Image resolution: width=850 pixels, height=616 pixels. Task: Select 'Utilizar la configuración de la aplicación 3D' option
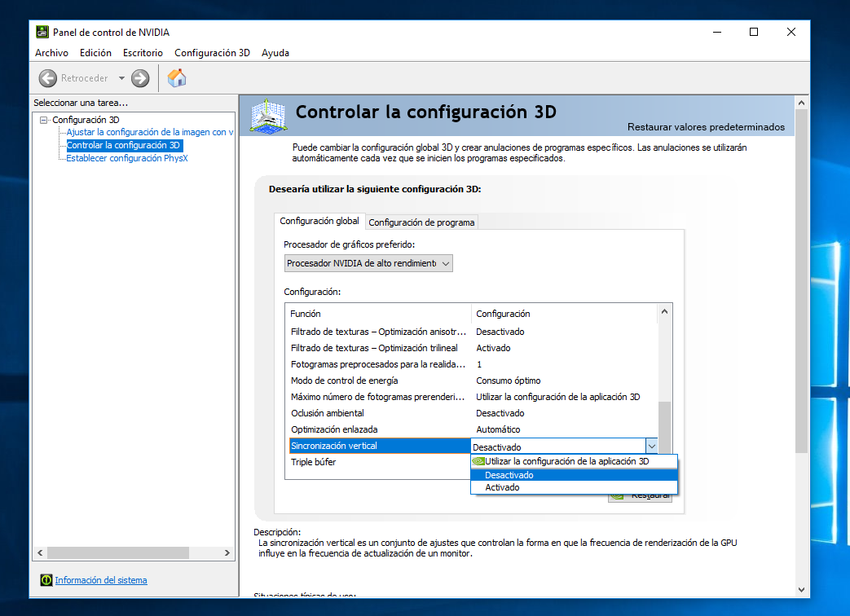[566, 461]
